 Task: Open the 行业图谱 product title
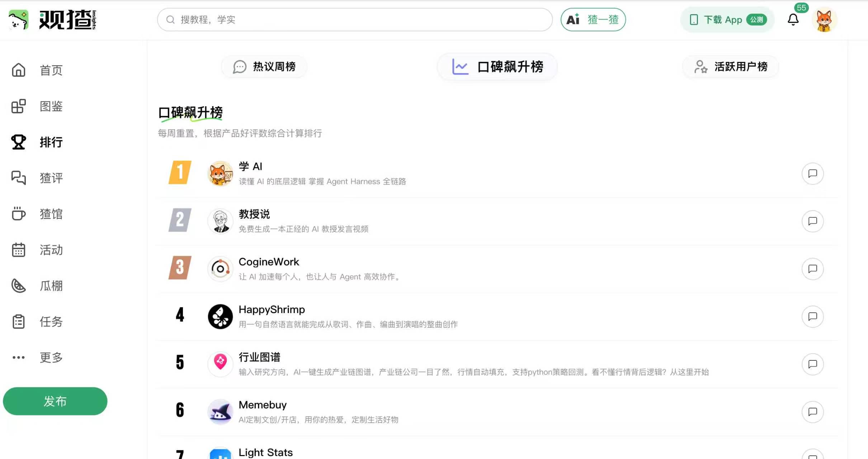259,357
